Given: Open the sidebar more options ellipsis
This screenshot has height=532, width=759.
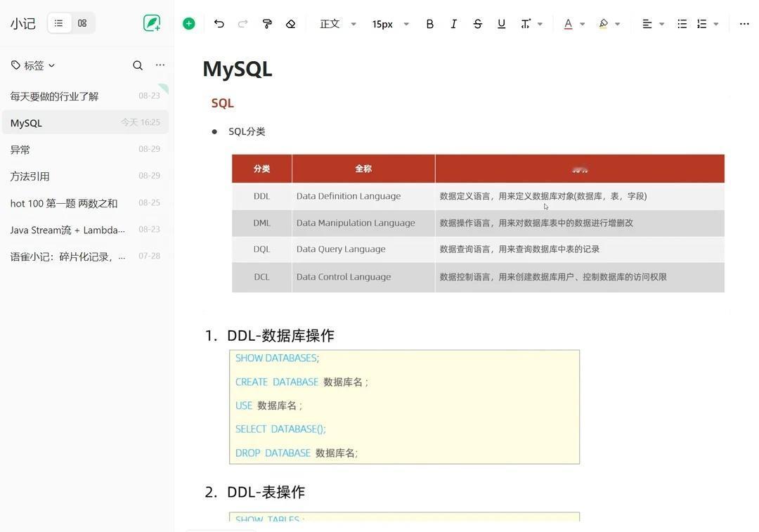Looking at the screenshot, I should [x=160, y=65].
